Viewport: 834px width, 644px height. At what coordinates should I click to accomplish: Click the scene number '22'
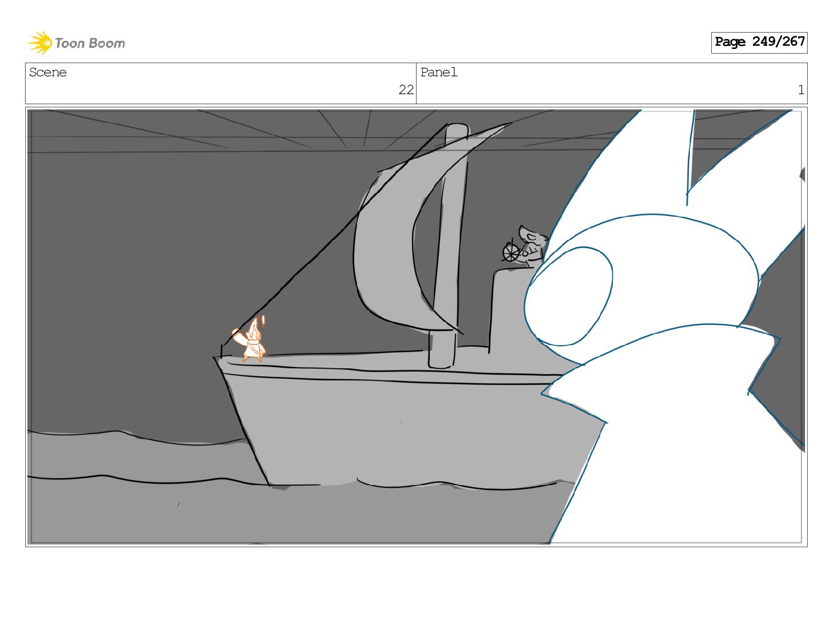coord(406,90)
